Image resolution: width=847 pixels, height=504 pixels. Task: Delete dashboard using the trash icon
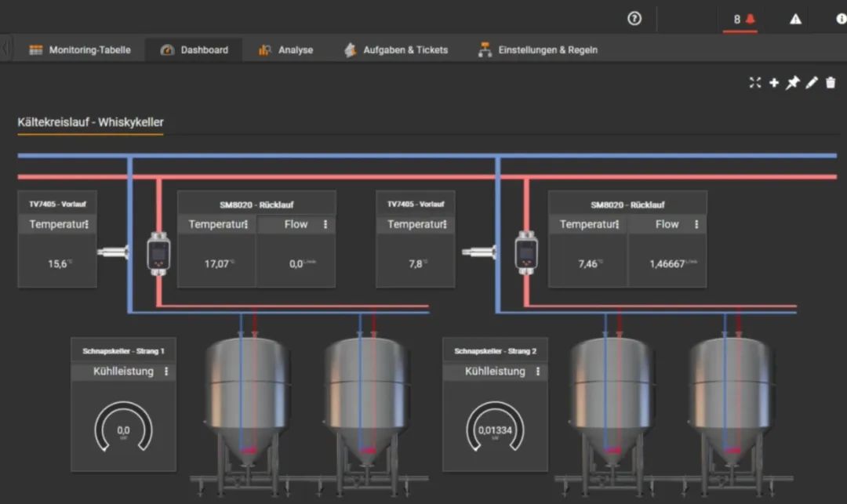[x=831, y=82]
